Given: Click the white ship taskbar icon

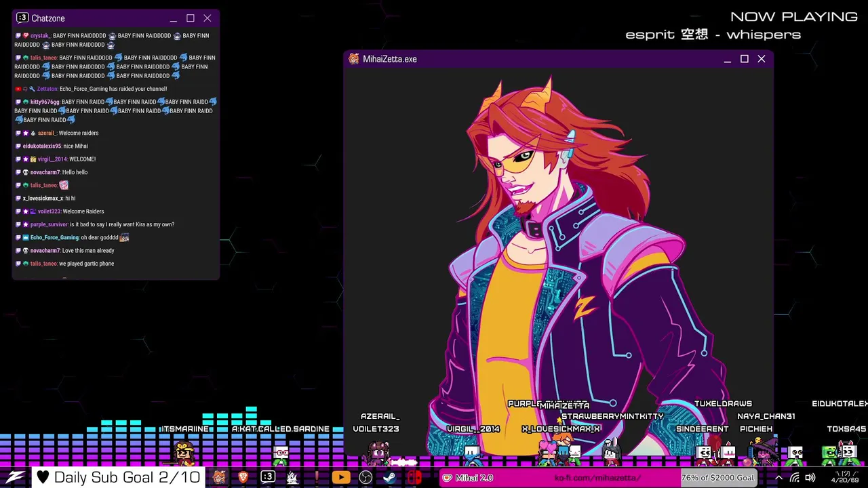Looking at the screenshot, I should 292,477.
